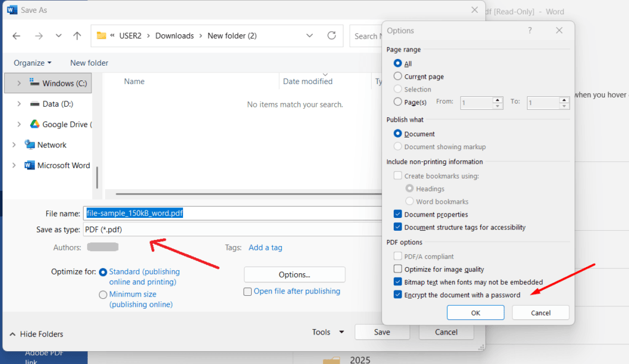Click inside the File name input field
This screenshot has height=364, width=629.
coord(184,213)
